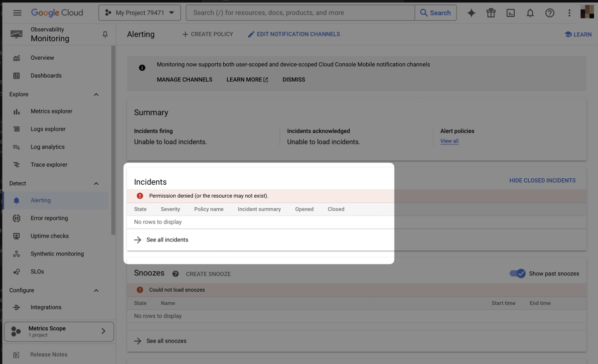Click the Alerting bell icon in sidebar
598x364 pixels.
tap(16, 200)
